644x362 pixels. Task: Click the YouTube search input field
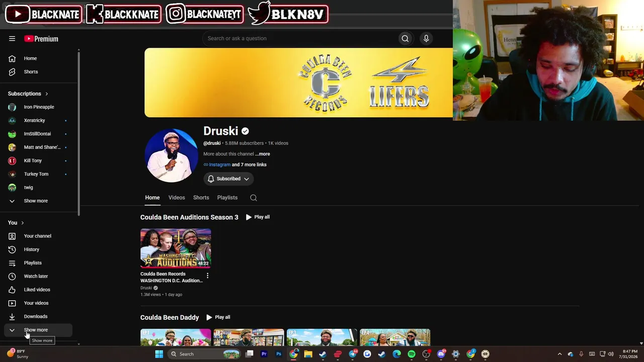(300, 38)
